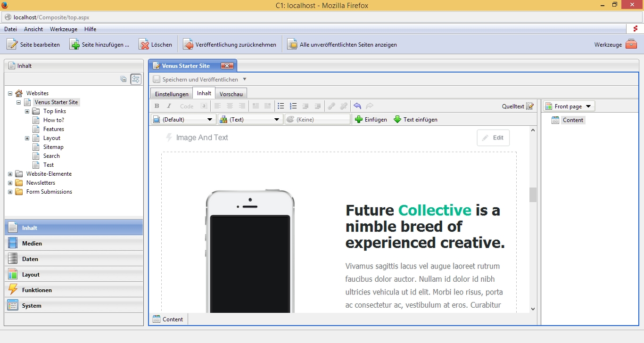The height and width of the screenshot is (343, 644).
Task: Toggle italic formatting button
Action: coord(169,106)
